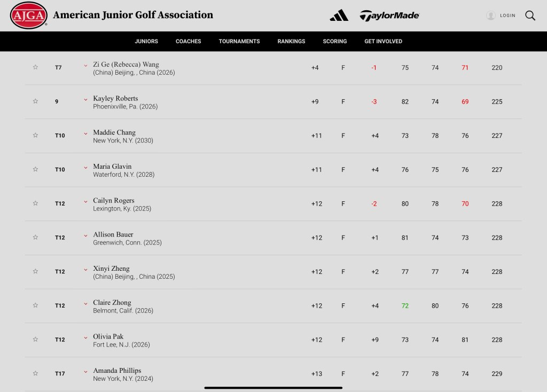Expand Maria Glavin's row chevron
This screenshot has height=392, width=547.
pos(85,168)
